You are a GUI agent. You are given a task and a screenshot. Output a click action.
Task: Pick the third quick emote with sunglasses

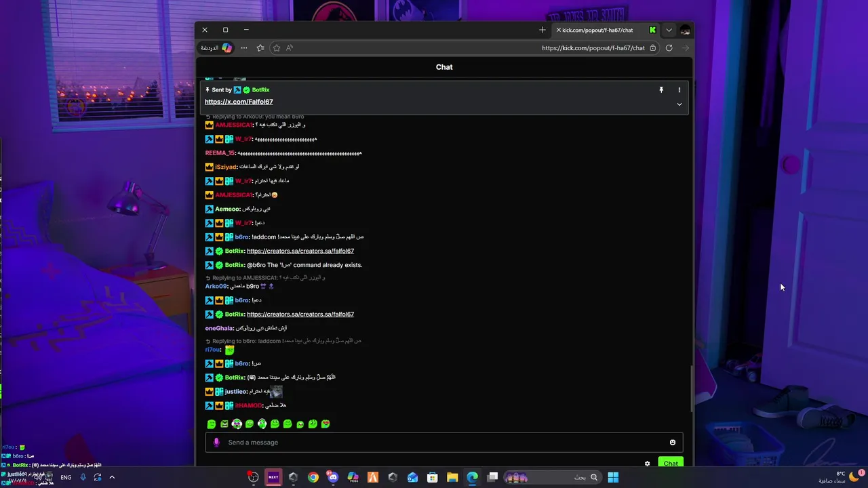(237, 424)
